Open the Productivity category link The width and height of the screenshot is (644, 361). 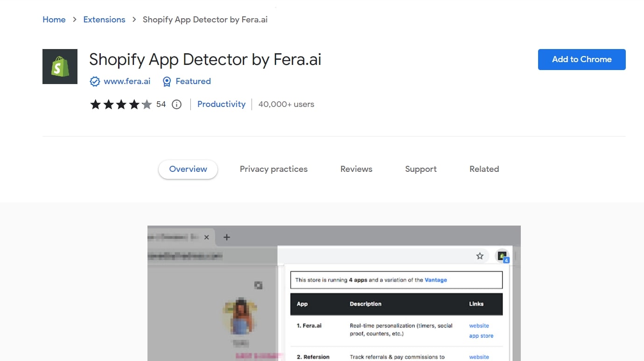pyautogui.click(x=221, y=104)
